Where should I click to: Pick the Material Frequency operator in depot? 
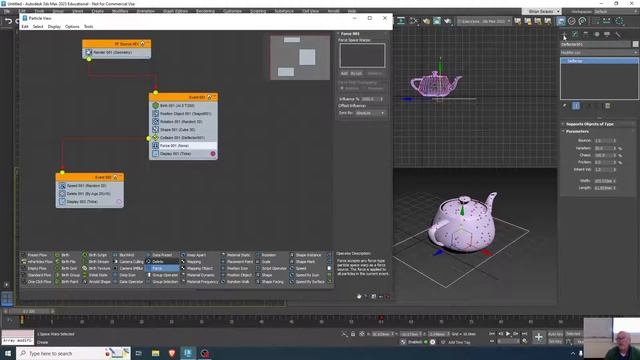pyautogui.click(x=200, y=282)
